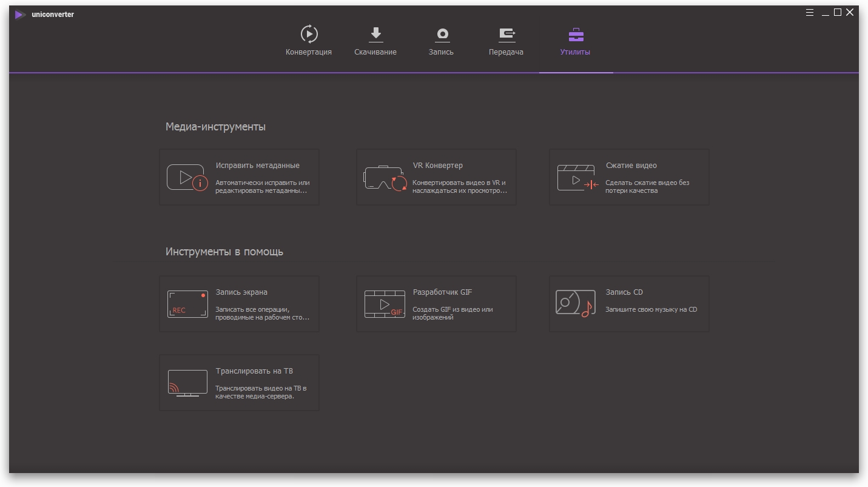Open the Сжатие видео tool title
Screen dimensions: 868x487
[x=631, y=166]
